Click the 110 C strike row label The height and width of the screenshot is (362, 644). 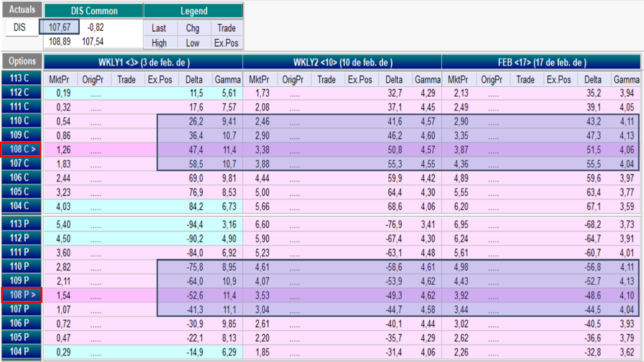point(21,121)
